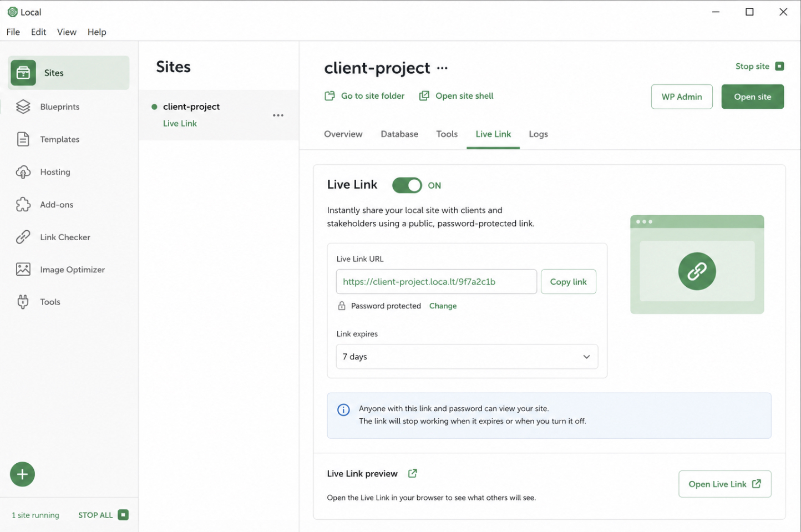
Task: Open the three-dot menu in sites list row
Action: tap(278, 115)
